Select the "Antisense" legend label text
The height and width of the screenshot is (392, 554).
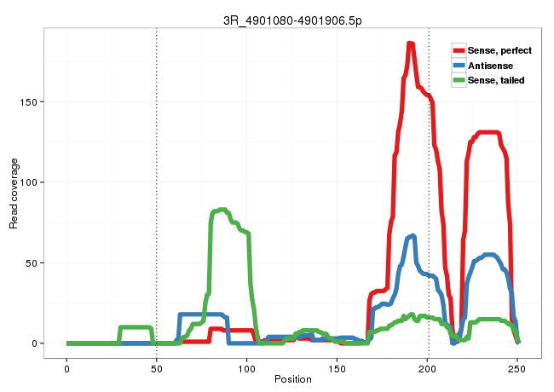coord(489,65)
